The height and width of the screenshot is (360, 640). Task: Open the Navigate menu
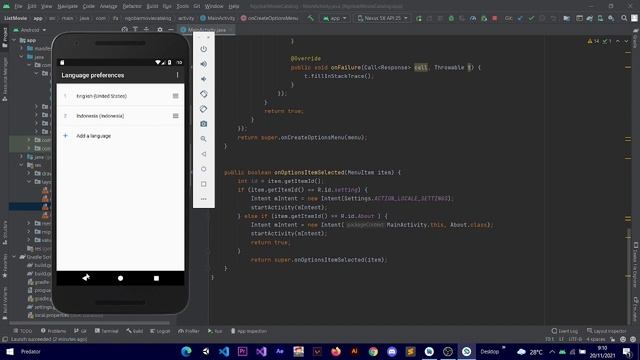(67, 6)
